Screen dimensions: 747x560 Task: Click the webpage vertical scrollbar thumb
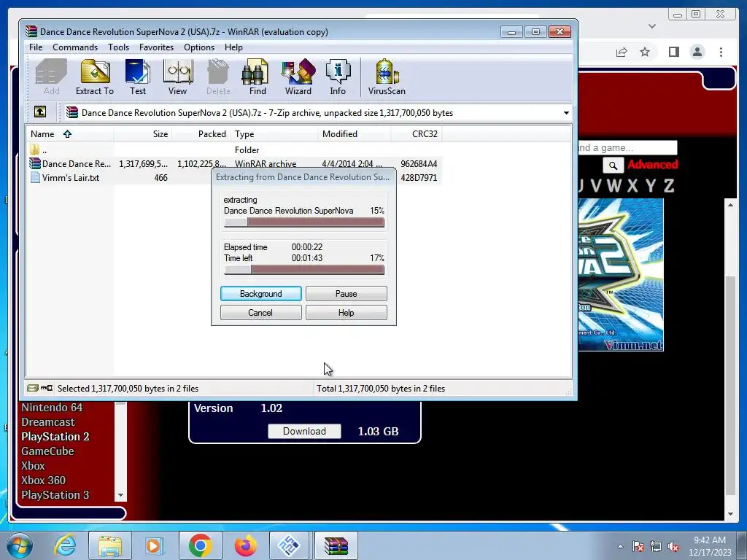click(730, 386)
